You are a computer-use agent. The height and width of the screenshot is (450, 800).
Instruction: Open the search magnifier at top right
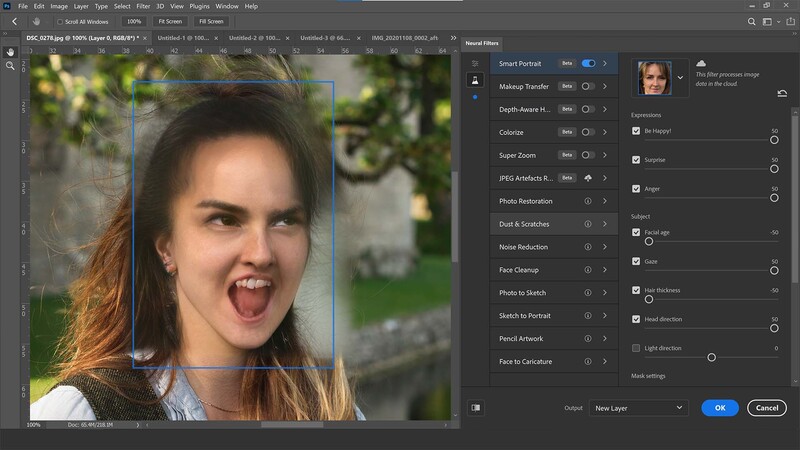752,21
